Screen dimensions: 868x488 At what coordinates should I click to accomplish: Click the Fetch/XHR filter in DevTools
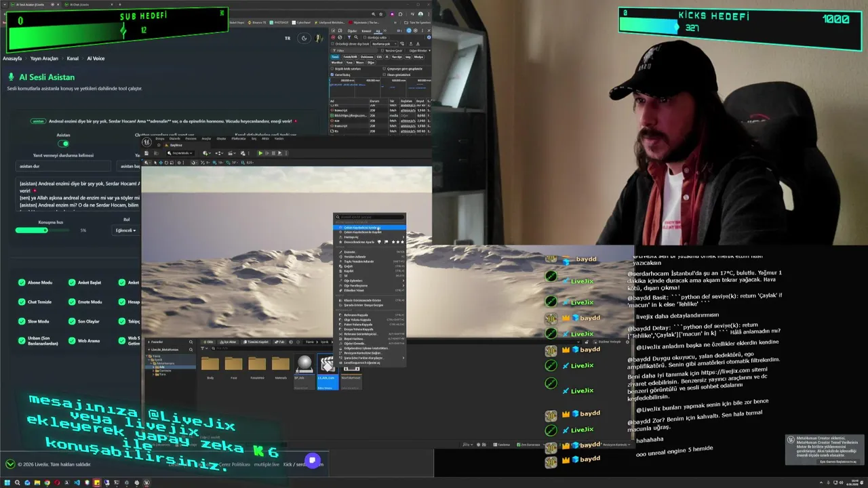pyautogui.click(x=350, y=57)
